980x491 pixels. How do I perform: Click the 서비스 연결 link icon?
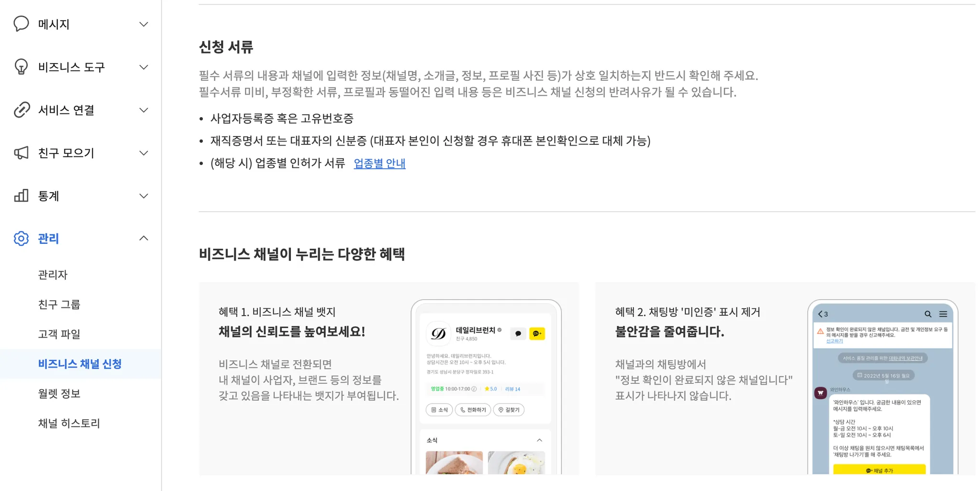(22, 110)
